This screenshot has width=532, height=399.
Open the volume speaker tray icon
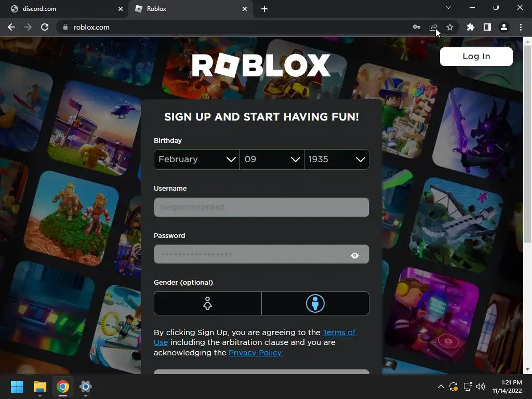tap(481, 387)
